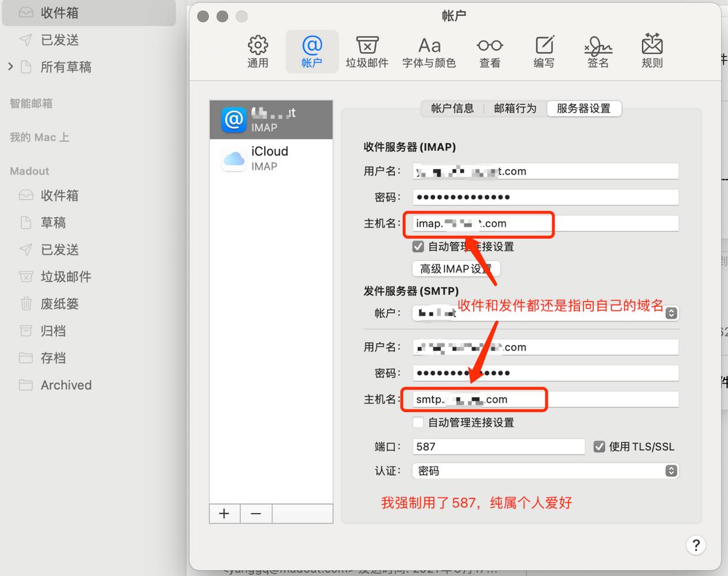Viewport: 728px width, 576px height.
Task: Open the 通用 preferences pane
Action: (257, 51)
